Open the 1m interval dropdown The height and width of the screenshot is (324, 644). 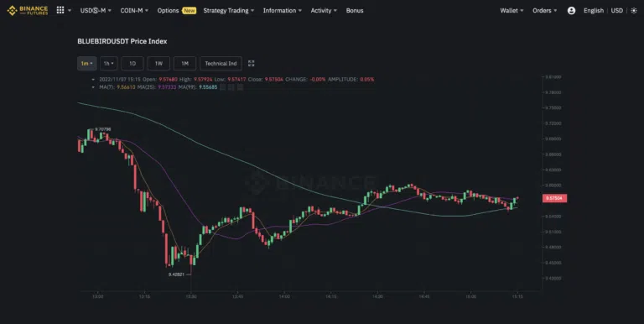point(86,63)
